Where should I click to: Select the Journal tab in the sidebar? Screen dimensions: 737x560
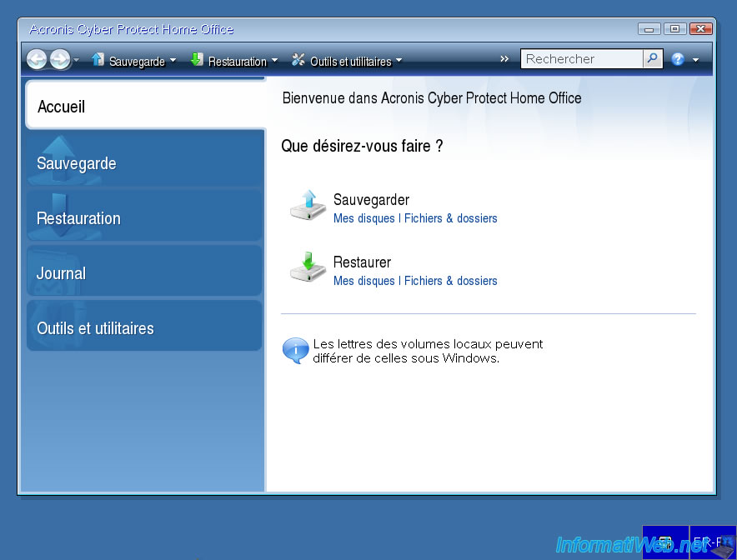pyautogui.click(x=61, y=273)
